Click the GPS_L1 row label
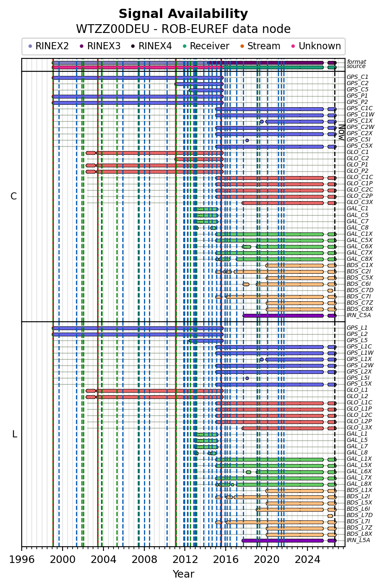Viewport: 383px width, 588px height. [357, 328]
